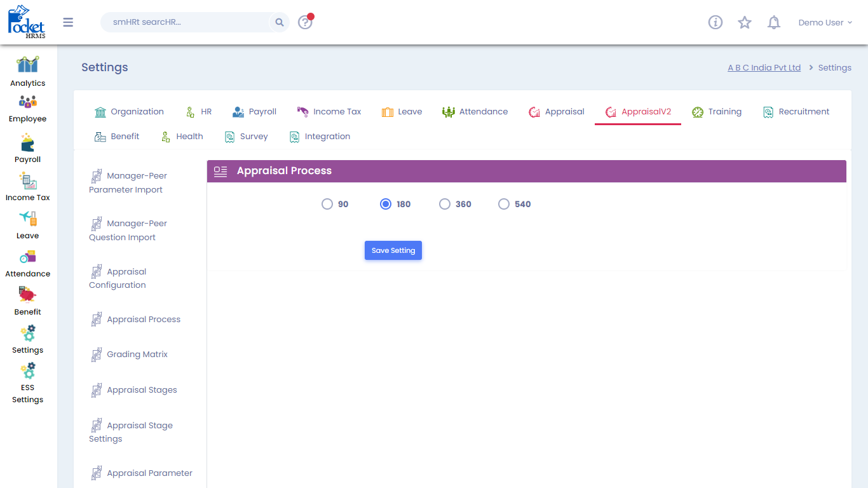Open the Leave sidebar icon

(x=27, y=219)
